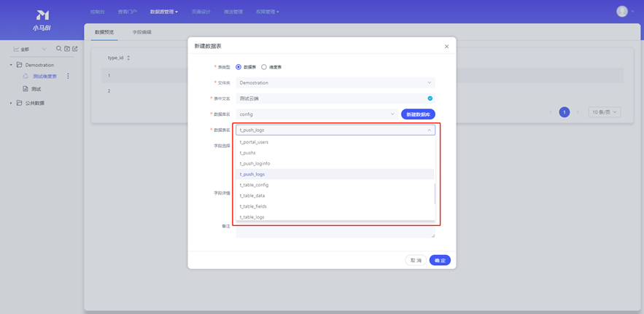The image size is (644, 314).
Task: Click the 确定 button in the dialog
Action: click(440, 260)
